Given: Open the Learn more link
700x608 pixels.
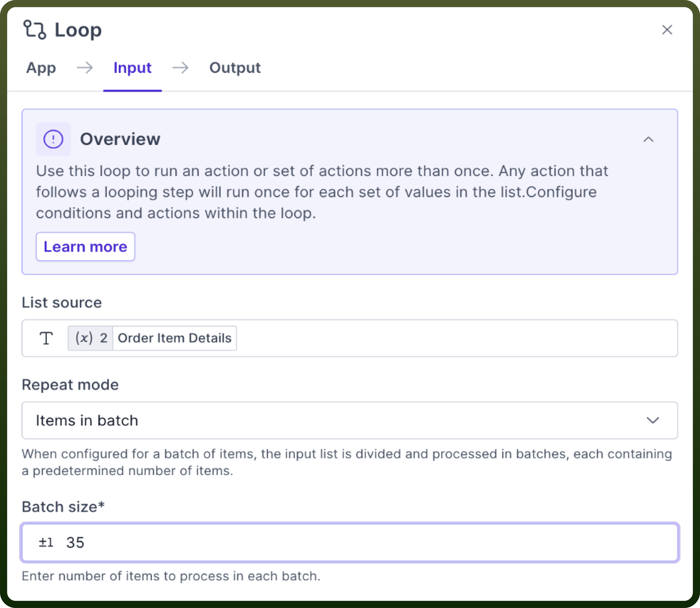Looking at the screenshot, I should coord(86,247).
